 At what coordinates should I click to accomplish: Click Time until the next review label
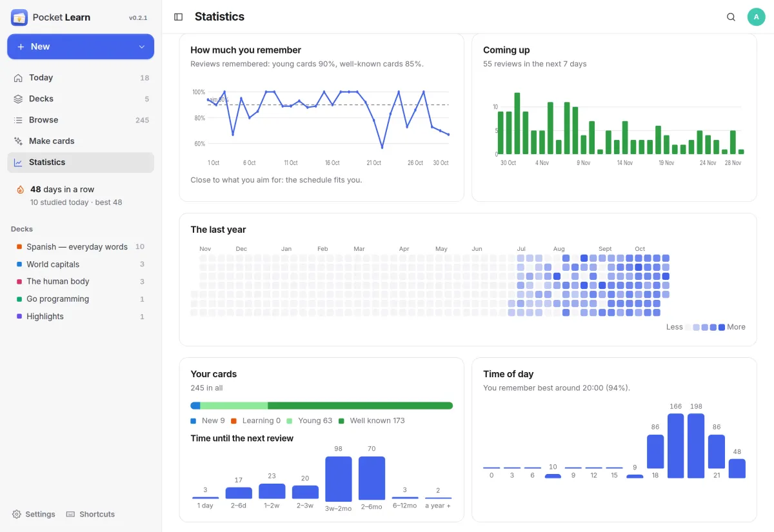click(242, 438)
